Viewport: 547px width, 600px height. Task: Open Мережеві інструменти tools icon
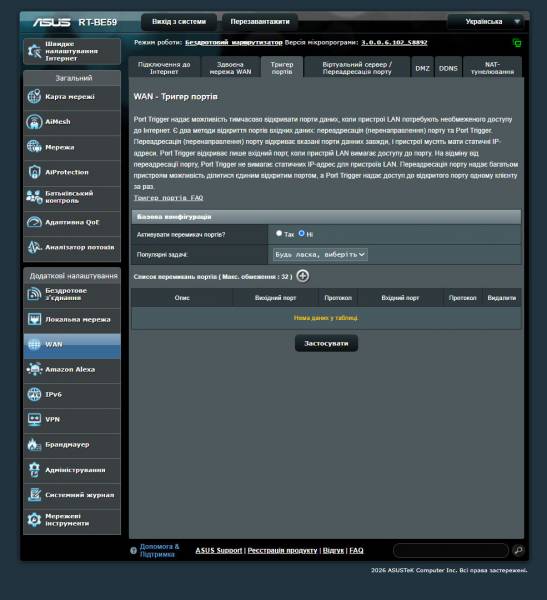pyautogui.click(x=34, y=520)
